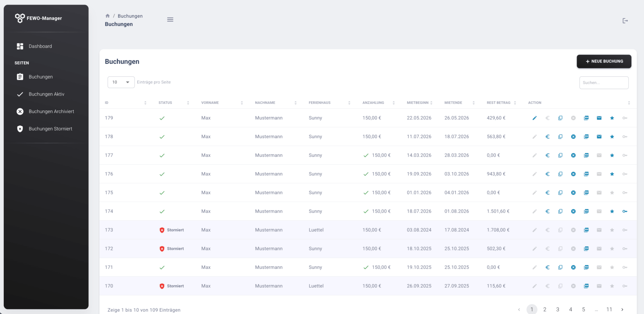Toggle the star on booking 175
This screenshot has width=644, height=314.
(x=612, y=193)
